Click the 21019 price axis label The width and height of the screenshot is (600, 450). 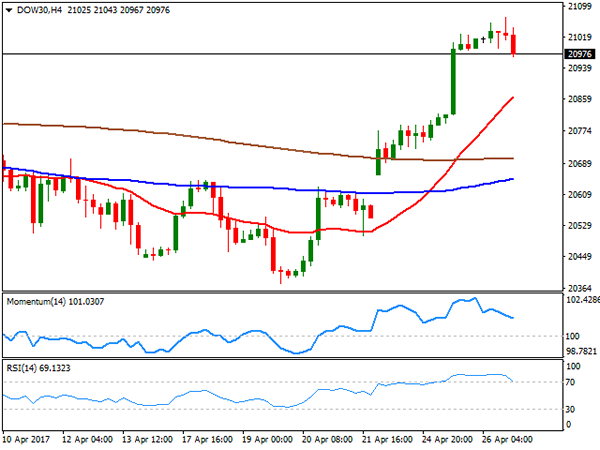click(x=580, y=37)
